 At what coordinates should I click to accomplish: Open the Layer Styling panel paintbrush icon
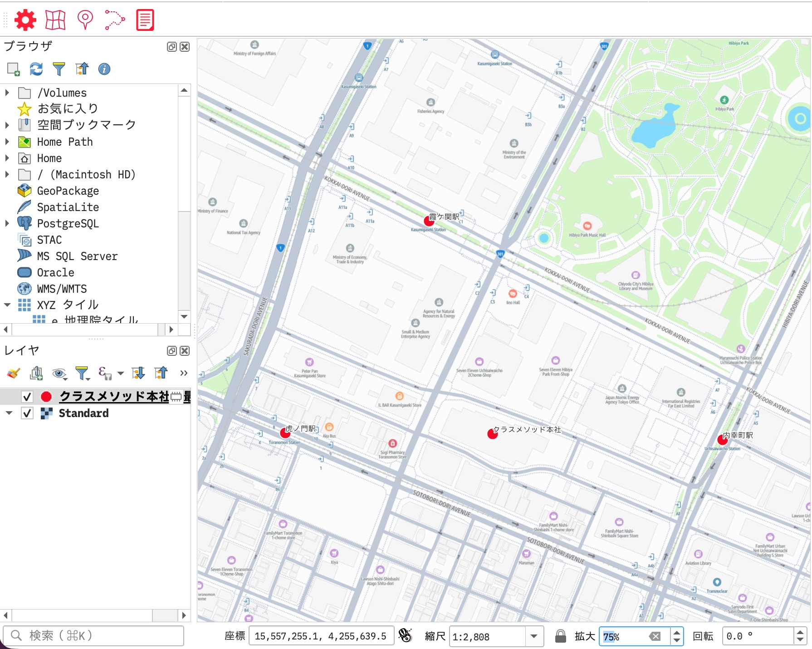pyautogui.click(x=12, y=373)
